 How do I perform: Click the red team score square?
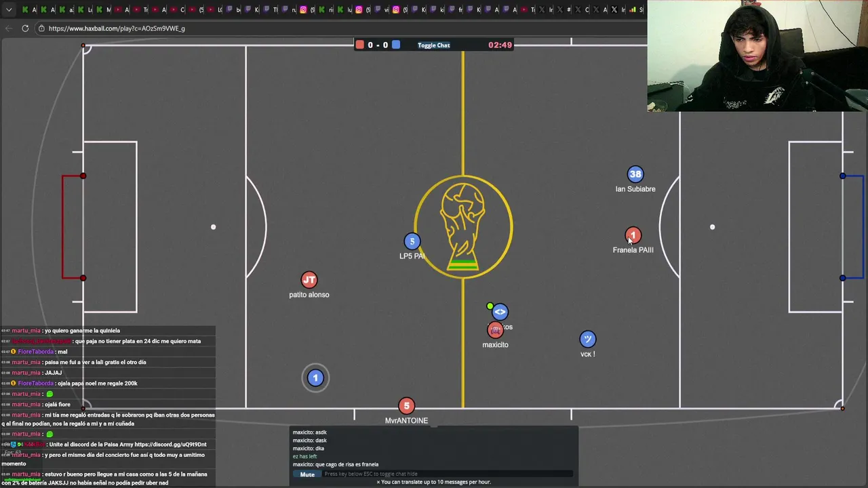[x=360, y=45]
